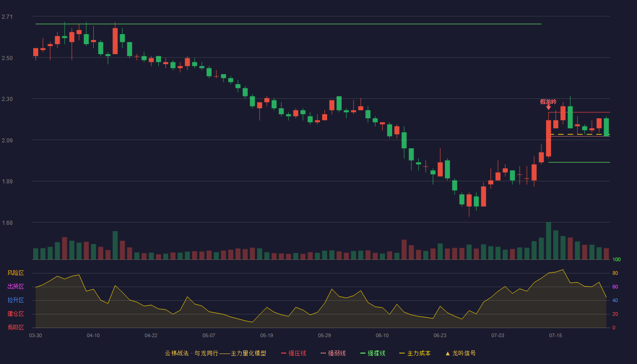Toggle the 强弱线 legend entry

pyautogui.click(x=333, y=353)
